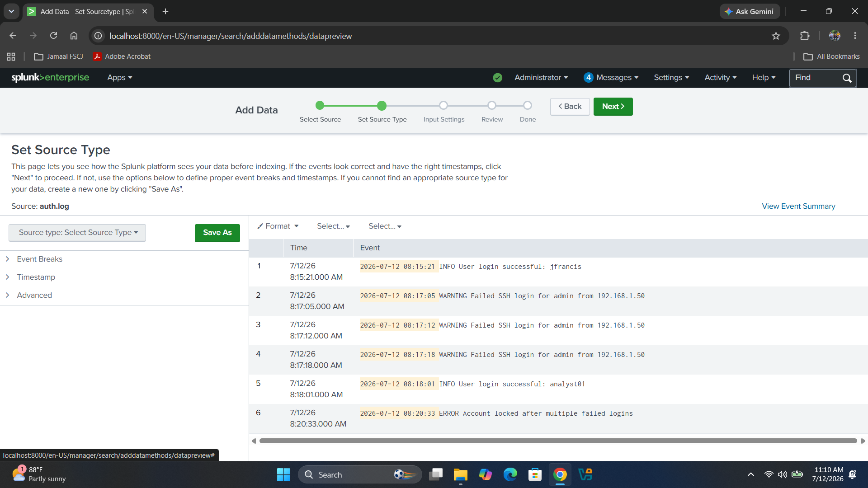Open the tab search dropdown arrow
Screen dimensions: 868x488
[11, 11]
